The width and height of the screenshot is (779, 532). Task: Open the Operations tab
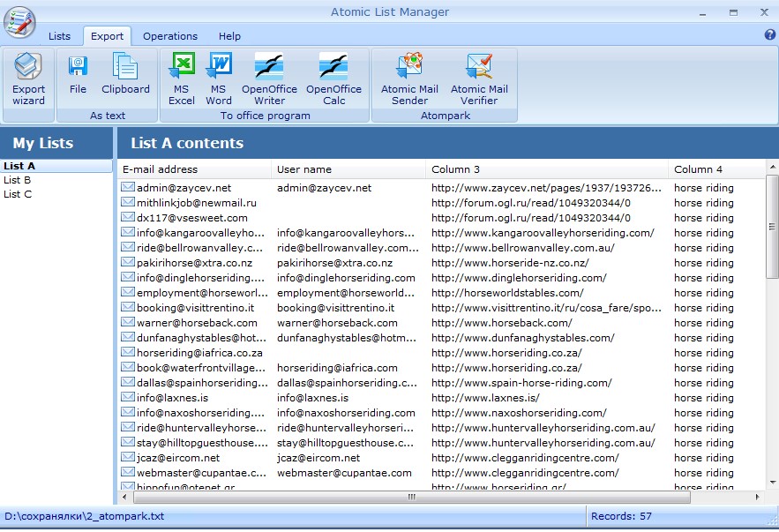coord(169,36)
